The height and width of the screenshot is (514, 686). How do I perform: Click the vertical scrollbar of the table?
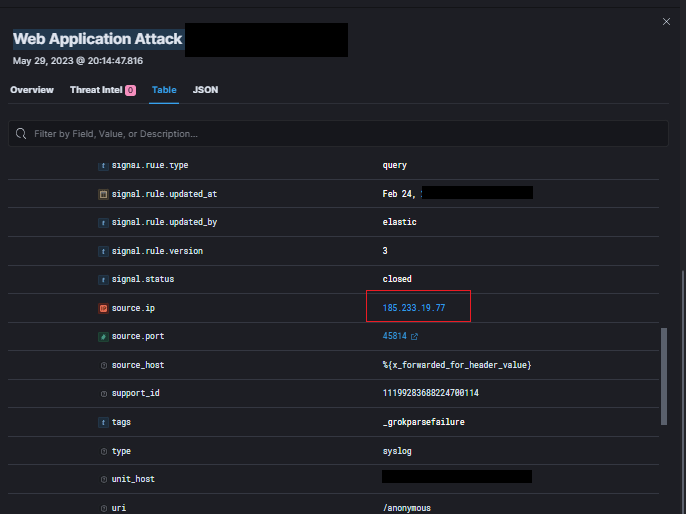point(664,376)
